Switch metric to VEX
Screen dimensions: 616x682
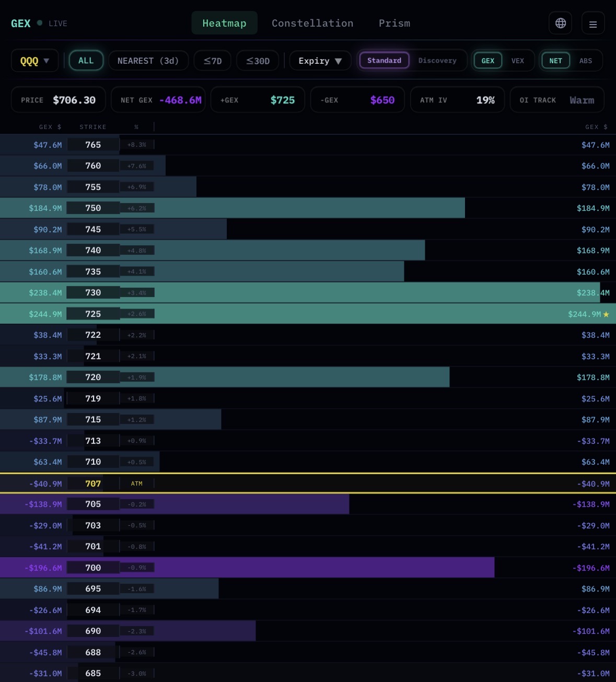click(x=518, y=61)
